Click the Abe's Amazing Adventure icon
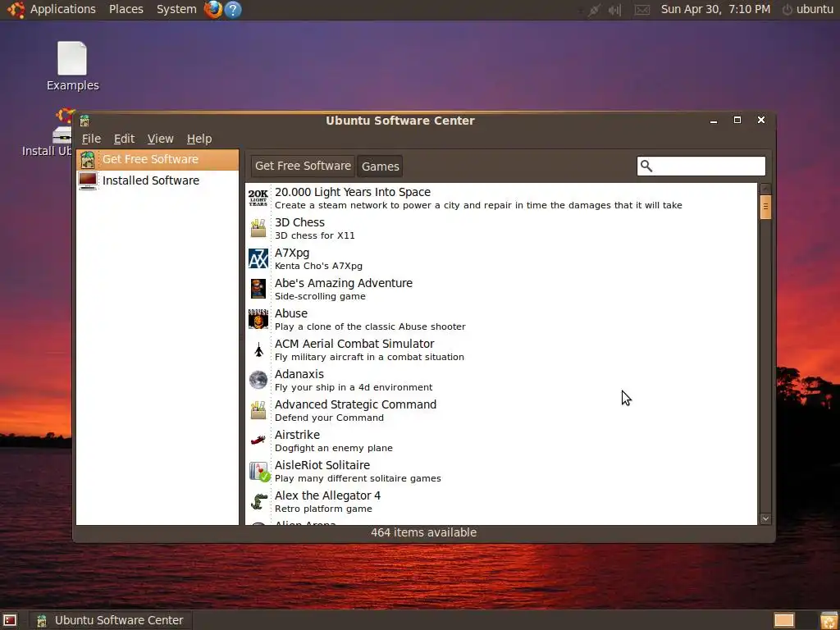 point(258,290)
